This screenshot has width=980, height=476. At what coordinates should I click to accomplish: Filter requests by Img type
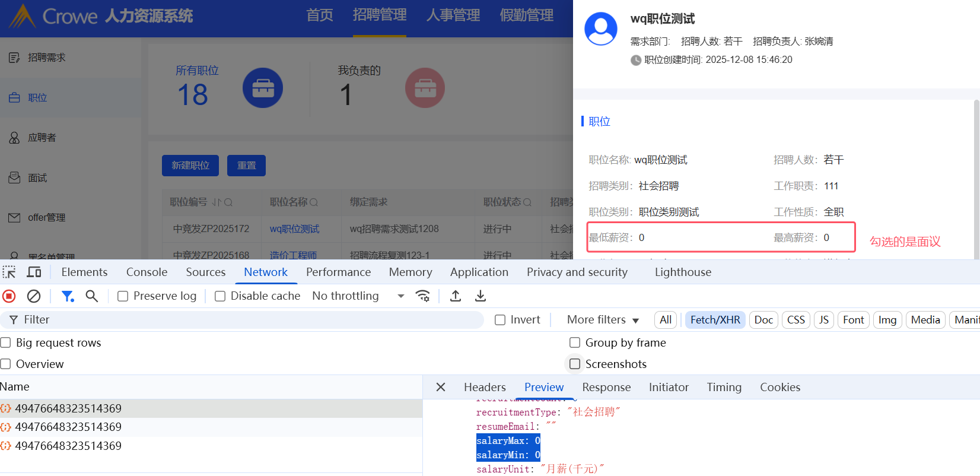(887, 320)
